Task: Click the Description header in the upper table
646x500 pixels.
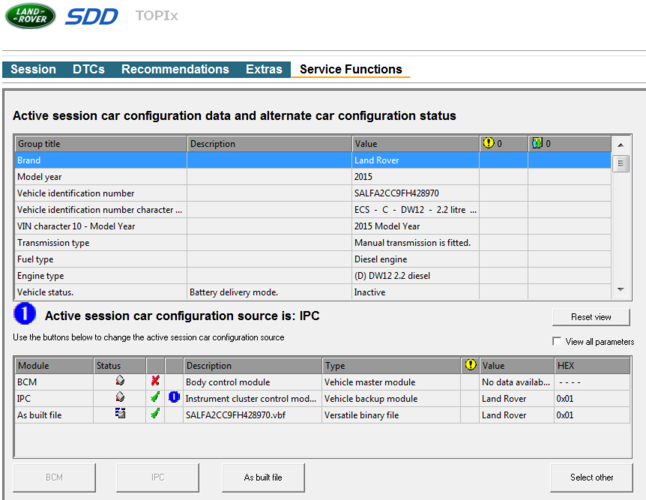Action: [x=269, y=144]
